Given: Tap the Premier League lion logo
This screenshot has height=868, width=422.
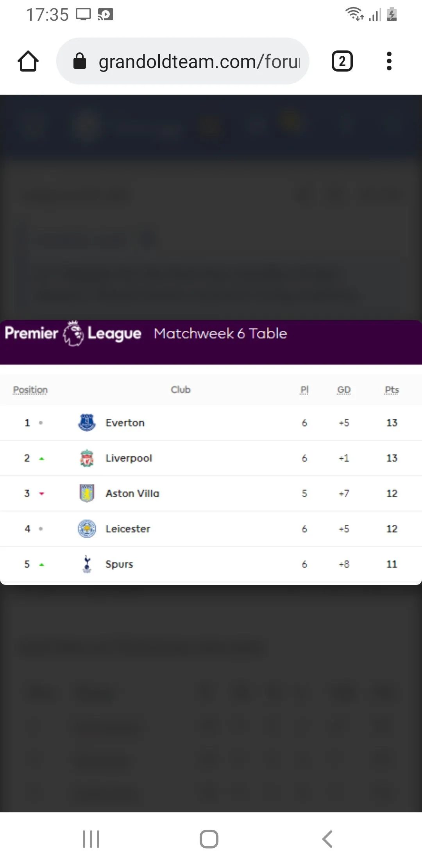Looking at the screenshot, I should tap(73, 334).
